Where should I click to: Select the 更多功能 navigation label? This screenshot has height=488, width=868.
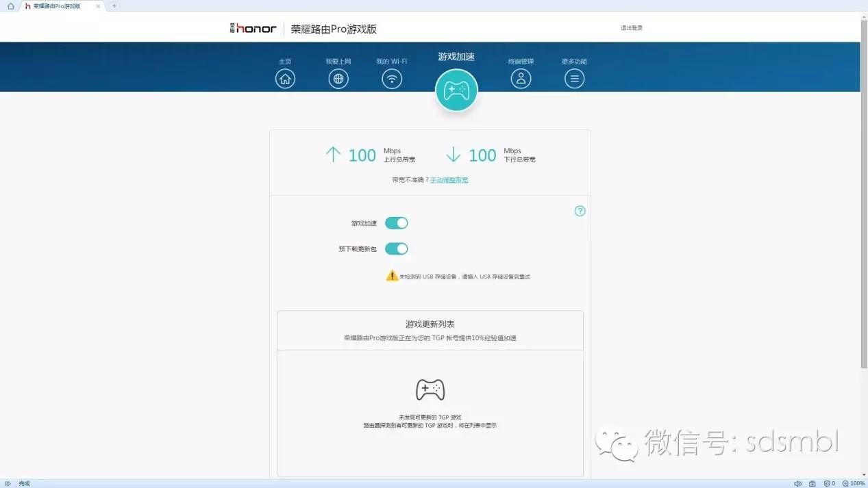click(574, 62)
